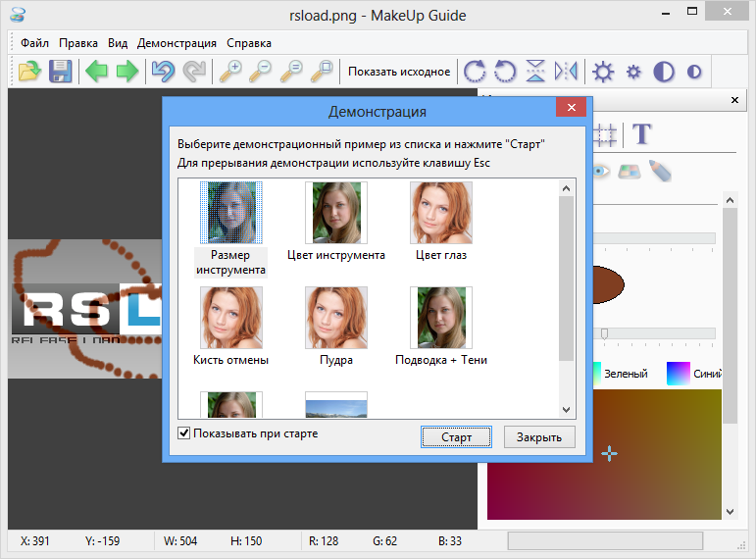Image resolution: width=756 pixels, height=559 pixels.
Task: Rotate image clockwise
Action: 475,72
